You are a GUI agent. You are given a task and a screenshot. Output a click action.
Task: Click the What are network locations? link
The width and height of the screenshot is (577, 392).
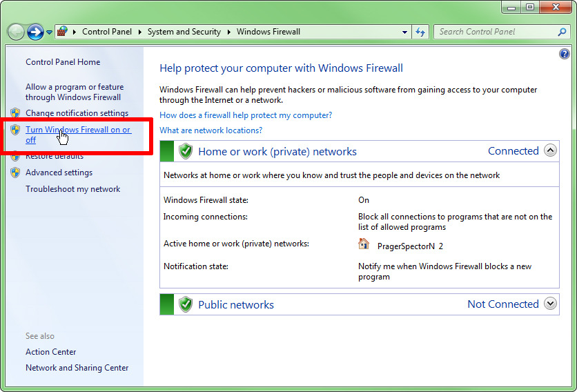pos(211,130)
